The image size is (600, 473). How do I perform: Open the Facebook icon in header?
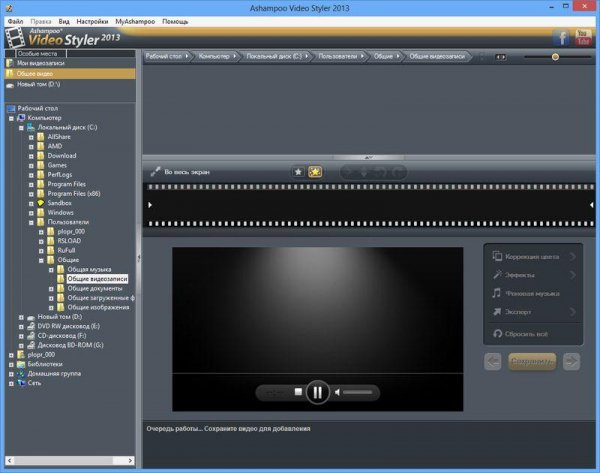pyautogui.click(x=562, y=38)
